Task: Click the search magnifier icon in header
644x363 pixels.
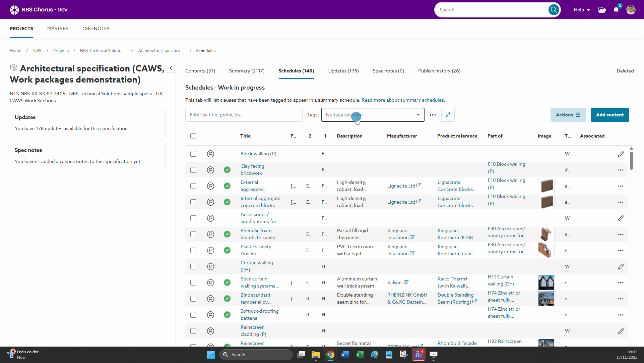Action: [554, 10]
